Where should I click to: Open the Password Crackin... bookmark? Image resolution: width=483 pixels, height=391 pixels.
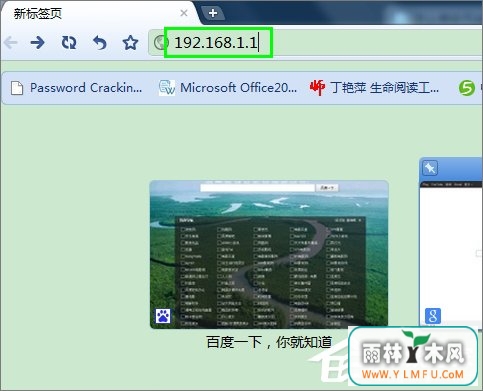pos(77,88)
